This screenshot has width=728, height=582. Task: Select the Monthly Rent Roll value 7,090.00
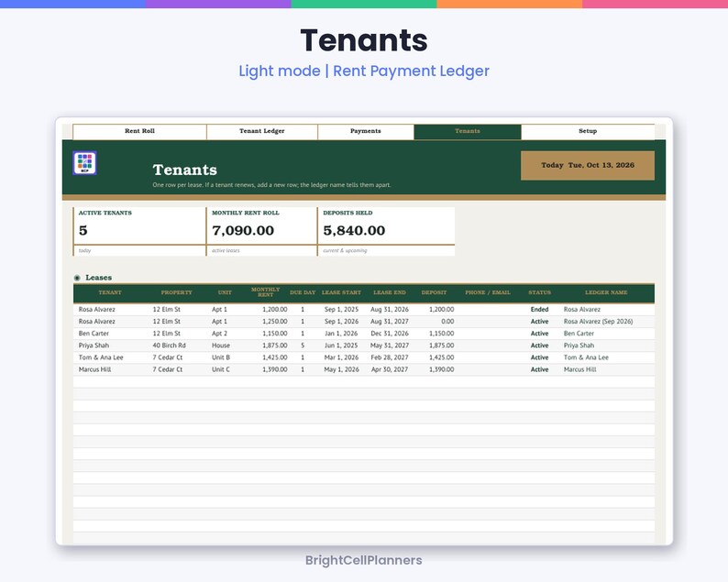pyautogui.click(x=243, y=231)
